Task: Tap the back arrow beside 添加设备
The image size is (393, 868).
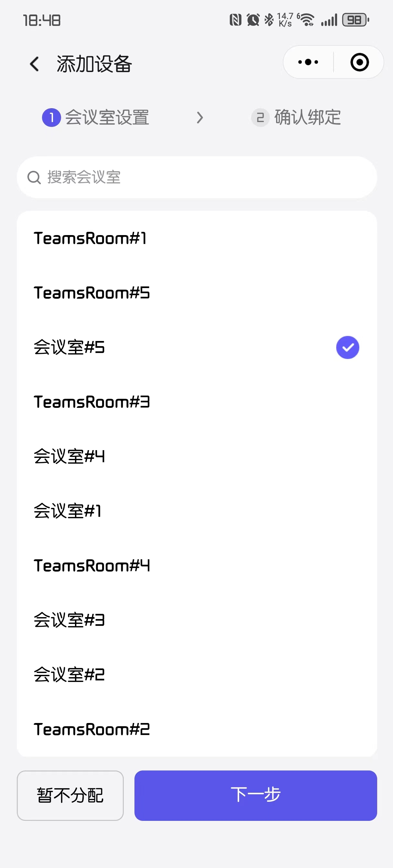Action: pos(34,64)
